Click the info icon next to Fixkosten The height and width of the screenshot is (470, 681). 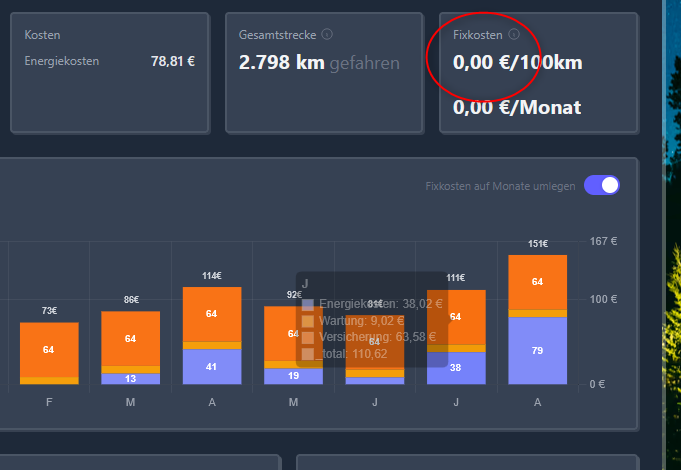(x=514, y=34)
